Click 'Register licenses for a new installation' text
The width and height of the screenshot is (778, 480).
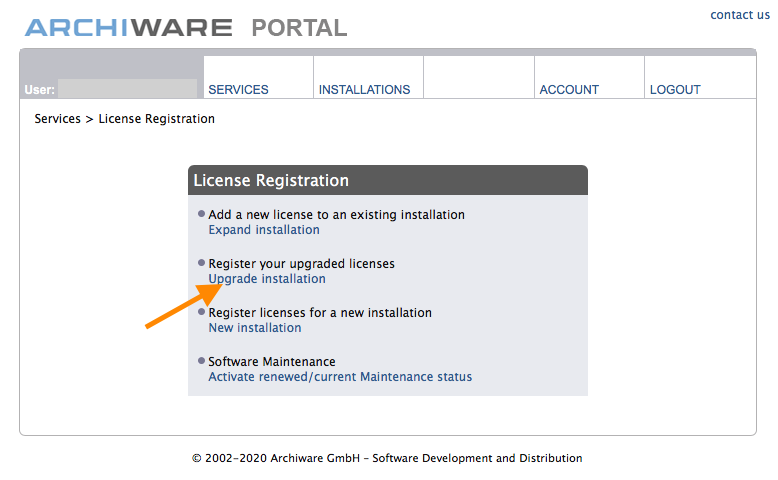(320, 313)
